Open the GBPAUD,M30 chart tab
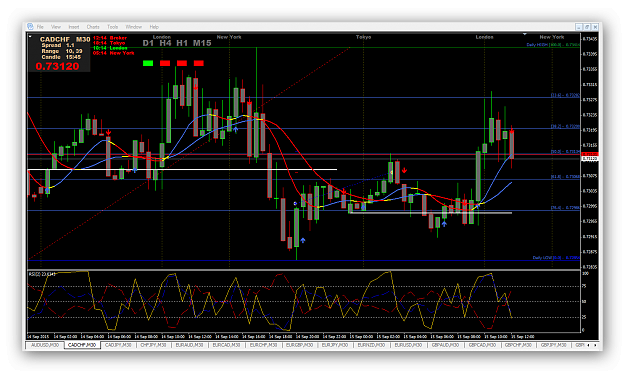 [x=445, y=345]
